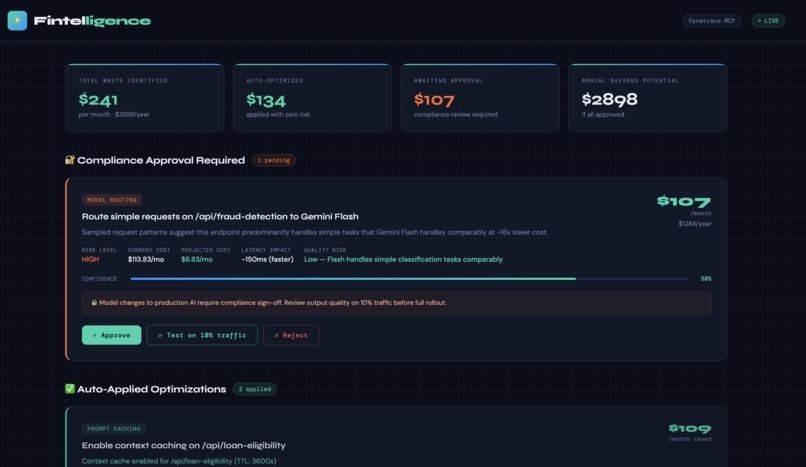Image resolution: width=806 pixels, height=467 pixels.
Task: Click the $1284/year savings figure
Action: pos(695,223)
